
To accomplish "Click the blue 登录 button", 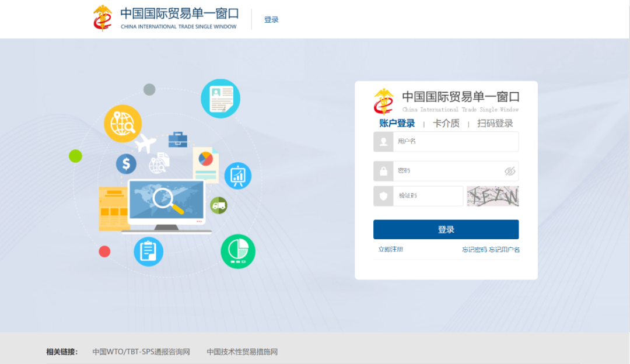I will pos(446,229).
